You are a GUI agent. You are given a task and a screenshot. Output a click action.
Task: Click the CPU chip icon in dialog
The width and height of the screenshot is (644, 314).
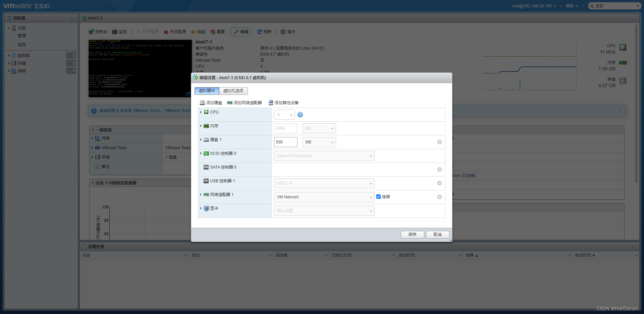click(x=206, y=112)
